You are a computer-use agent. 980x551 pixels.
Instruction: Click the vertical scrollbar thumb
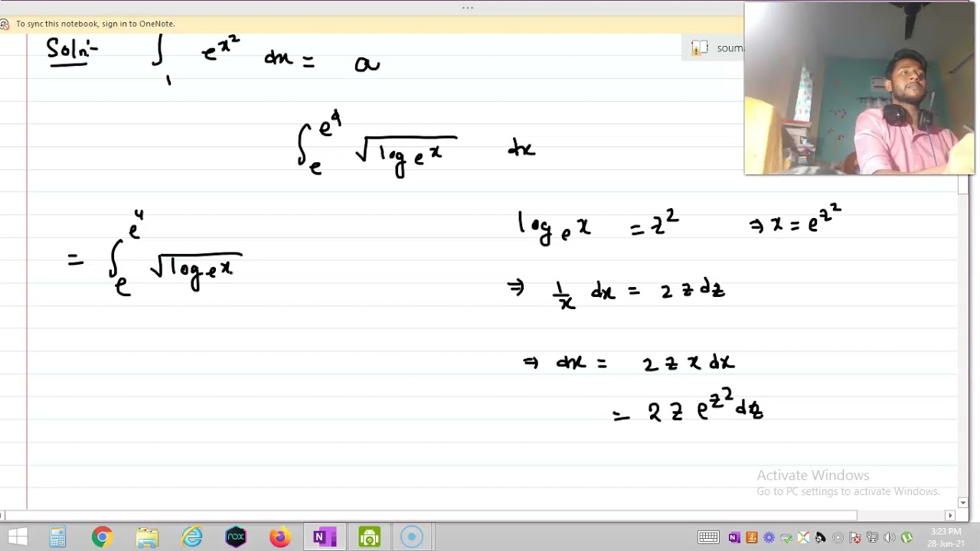(x=963, y=184)
